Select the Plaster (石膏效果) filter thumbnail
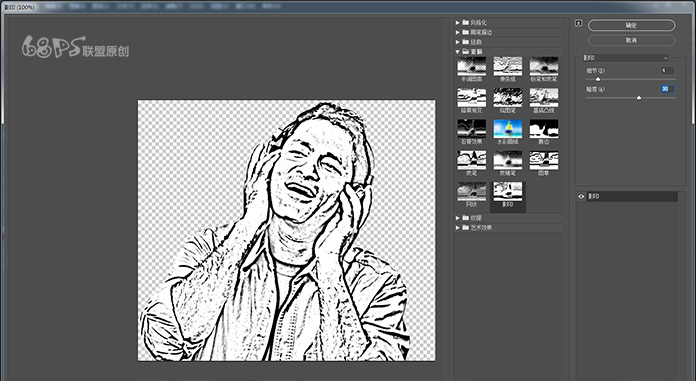Screen dimensions: 696x381 pyautogui.click(x=471, y=129)
